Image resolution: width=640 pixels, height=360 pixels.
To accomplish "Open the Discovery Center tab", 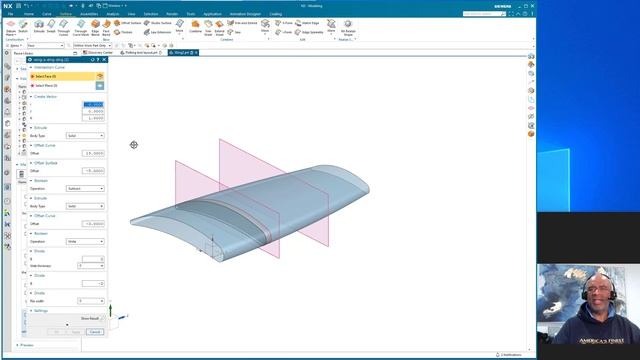I will pyautogui.click(x=98, y=53).
